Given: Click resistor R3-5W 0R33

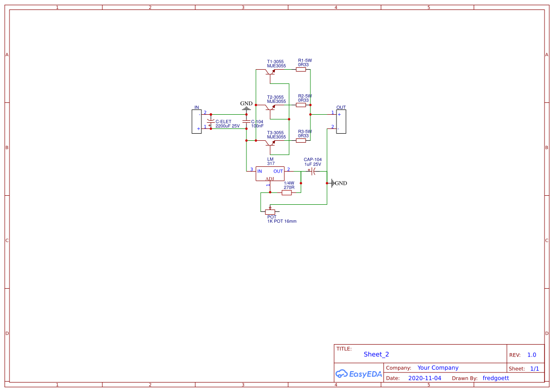Looking at the screenshot, I should click(301, 140).
